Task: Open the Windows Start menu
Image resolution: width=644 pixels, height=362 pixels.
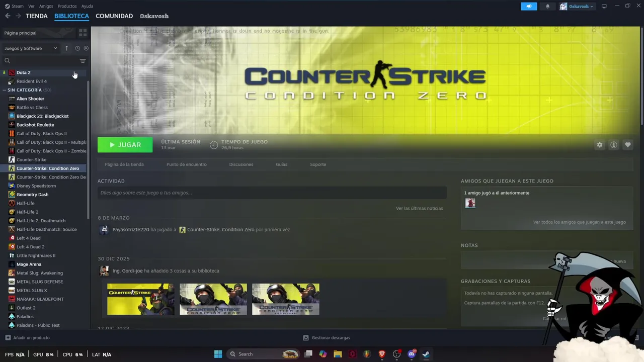Action: tap(218, 354)
